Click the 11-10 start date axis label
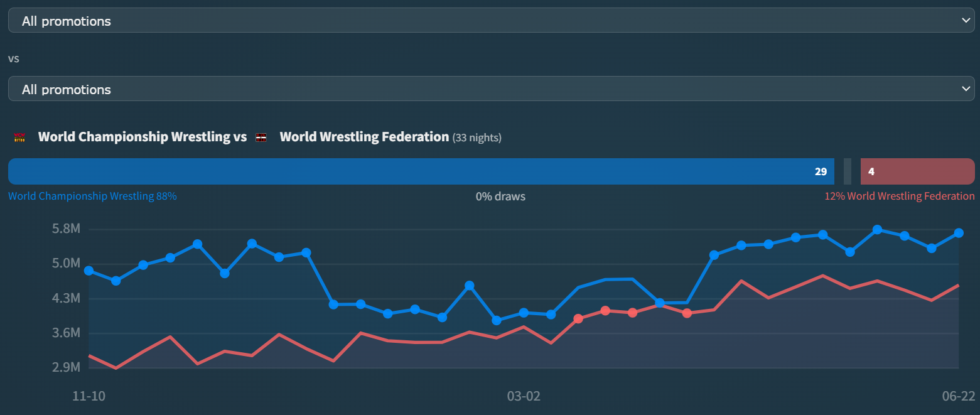Viewport: 980px width, 415px height. coord(89,396)
